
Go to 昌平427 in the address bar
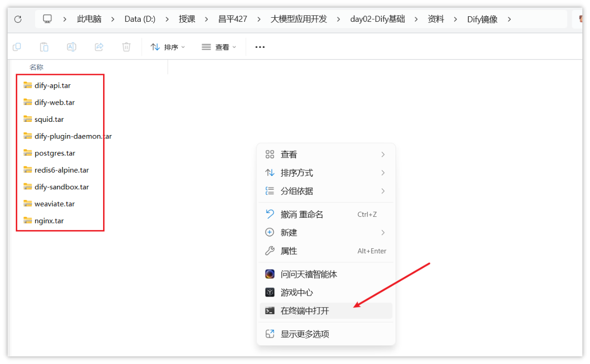(x=233, y=19)
